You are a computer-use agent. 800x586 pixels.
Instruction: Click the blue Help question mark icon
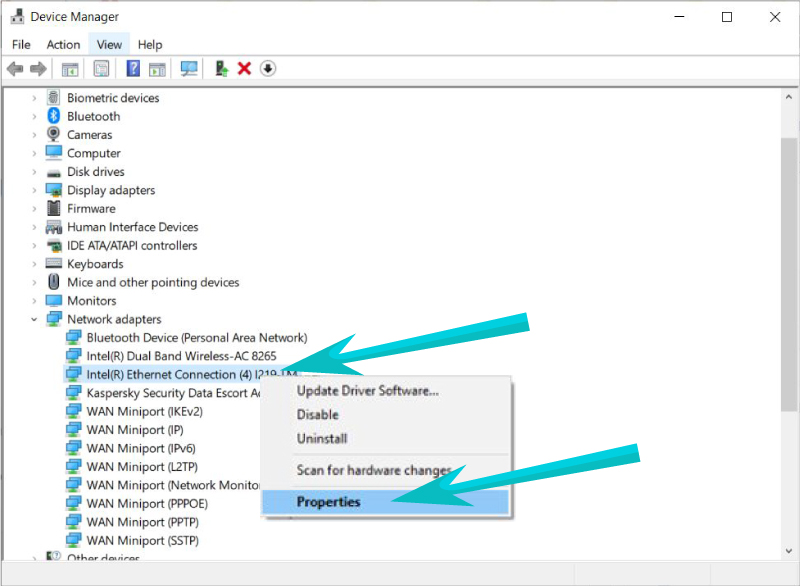tap(133, 69)
